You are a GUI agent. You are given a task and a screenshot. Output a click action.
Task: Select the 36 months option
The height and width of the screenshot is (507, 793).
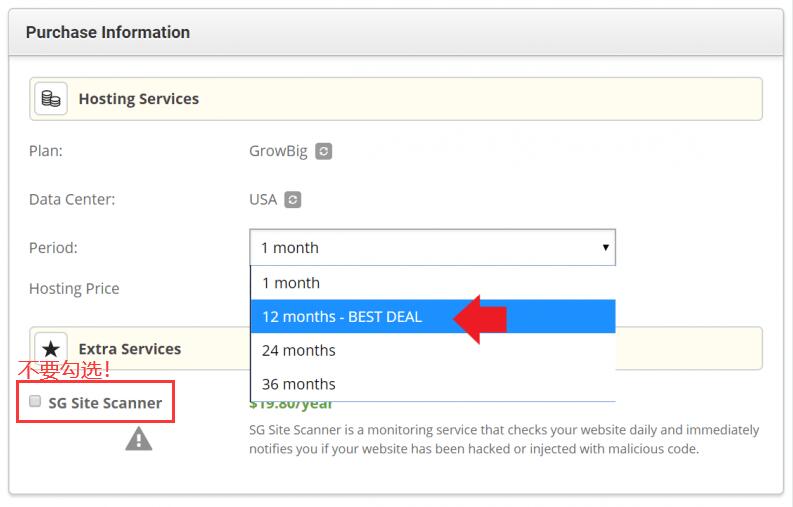click(298, 384)
